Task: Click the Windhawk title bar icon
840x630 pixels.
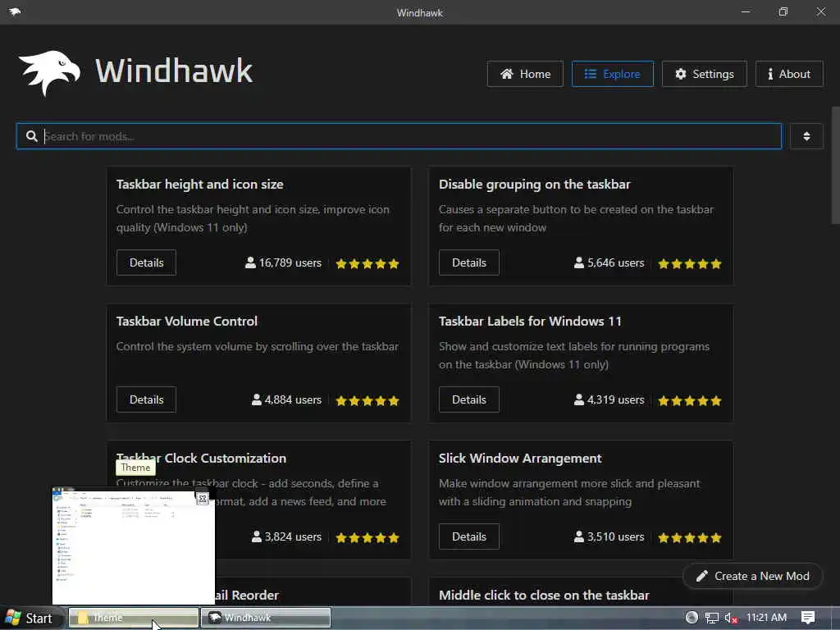Action: coord(15,11)
